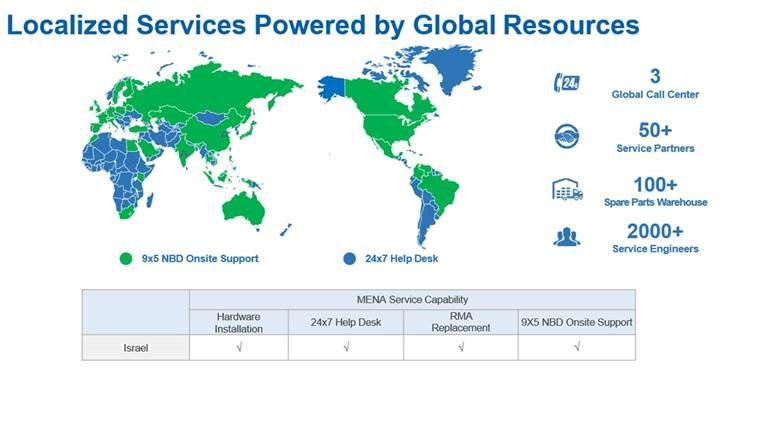Click the 'Global Call Center' label
Screen dimensions: 771x436
[655, 94]
